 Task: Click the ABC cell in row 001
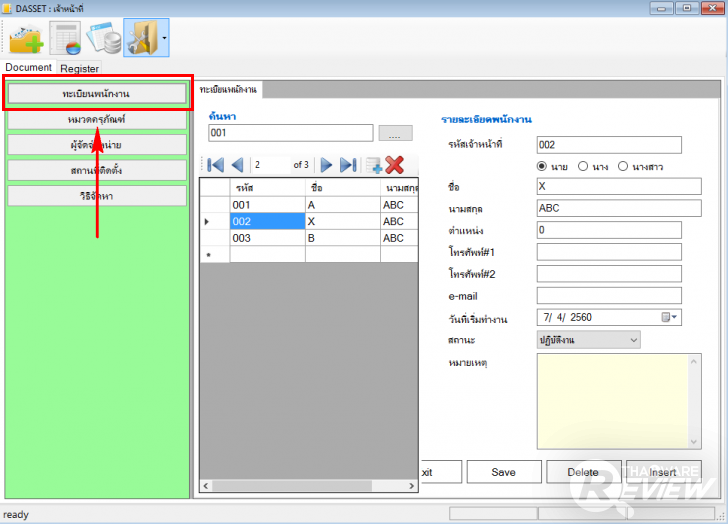[399, 205]
